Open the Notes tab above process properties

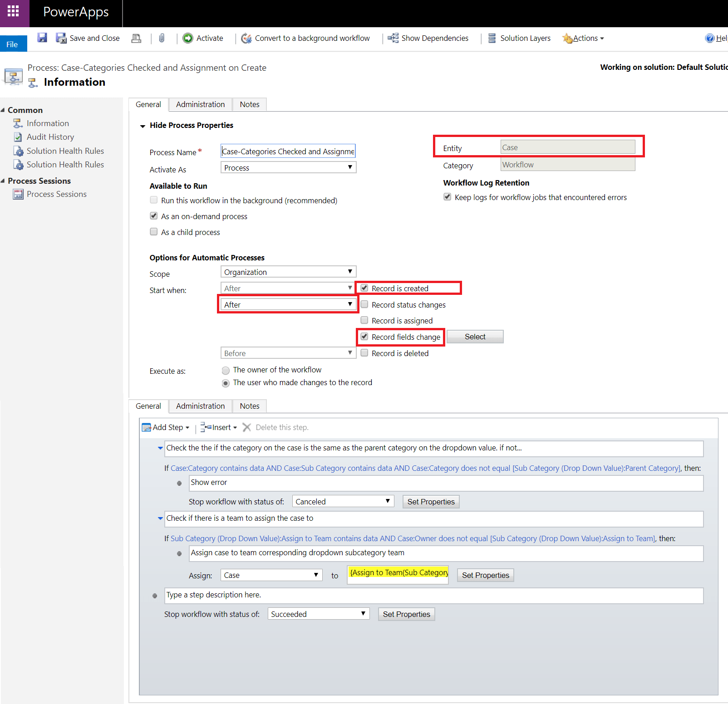pos(250,104)
